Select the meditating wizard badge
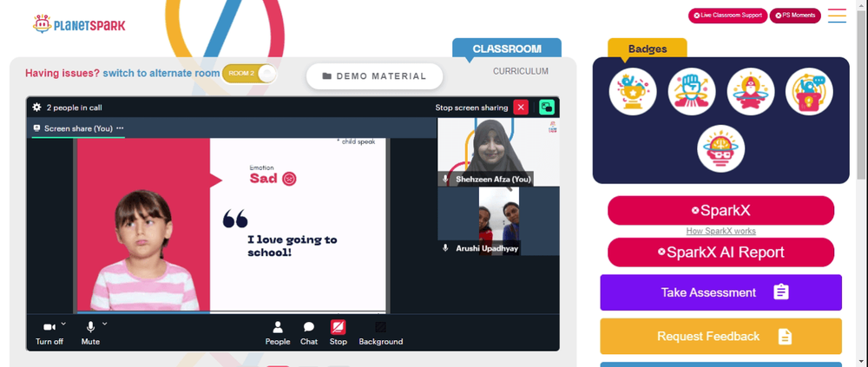This screenshot has width=868, height=367. click(x=751, y=91)
